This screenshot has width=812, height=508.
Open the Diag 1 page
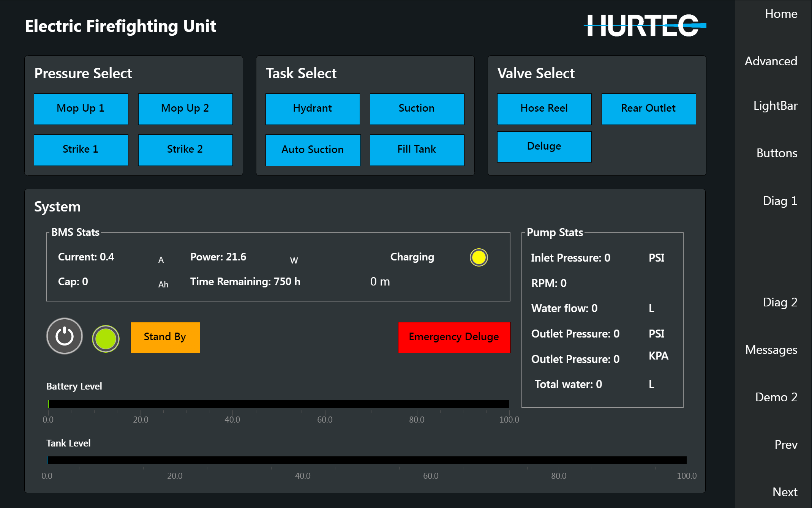[x=780, y=201]
